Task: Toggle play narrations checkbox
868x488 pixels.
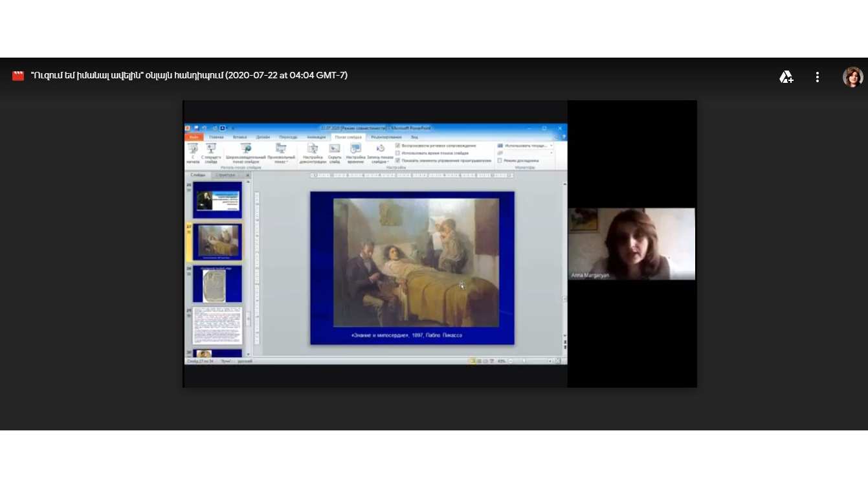Action: pyautogui.click(x=398, y=146)
